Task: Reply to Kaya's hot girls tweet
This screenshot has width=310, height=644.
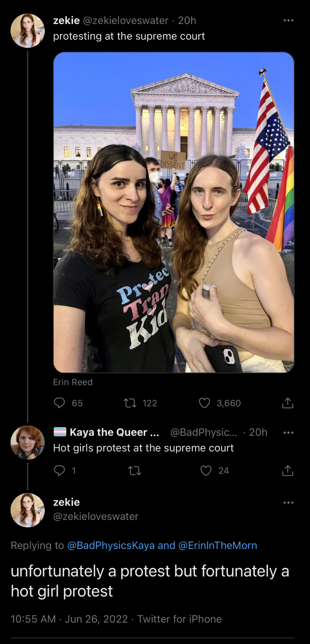Action: 59,470
